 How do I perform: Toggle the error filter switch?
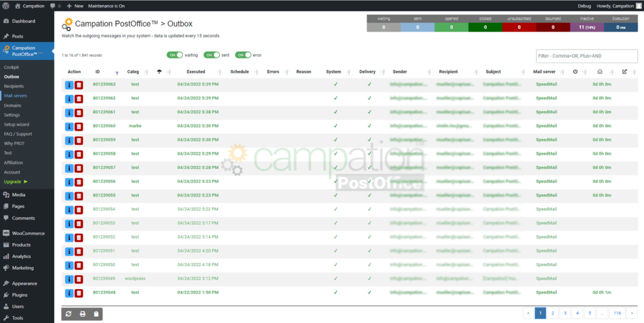(243, 55)
